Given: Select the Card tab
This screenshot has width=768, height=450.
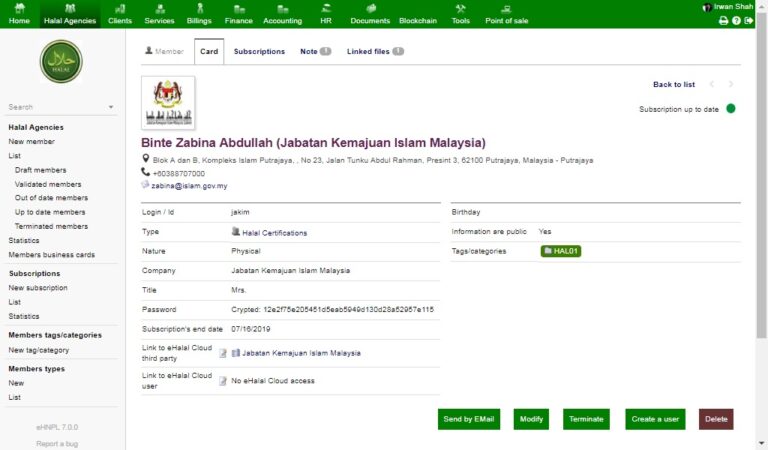Looking at the screenshot, I should 209,51.
